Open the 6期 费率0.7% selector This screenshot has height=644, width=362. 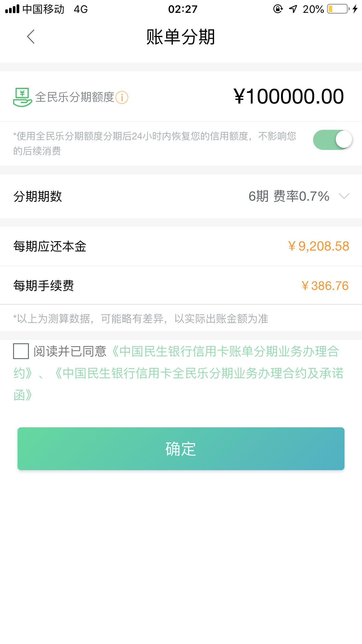point(289,196)
